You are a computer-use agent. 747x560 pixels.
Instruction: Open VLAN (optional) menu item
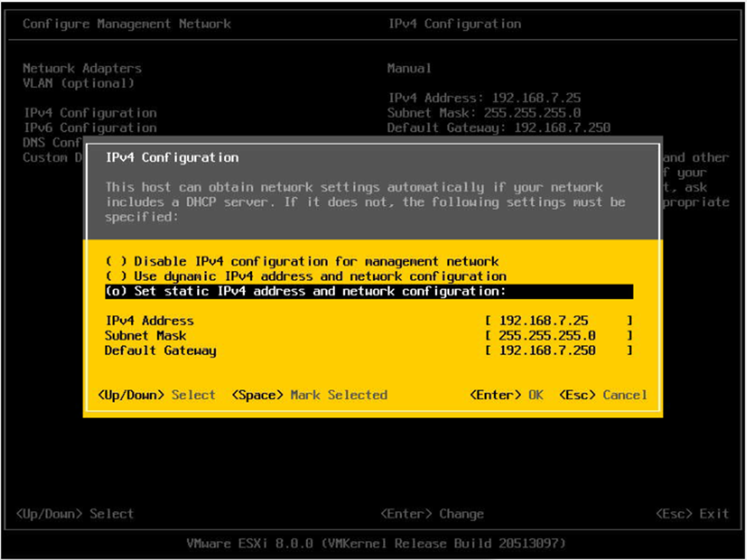[79, 84]
